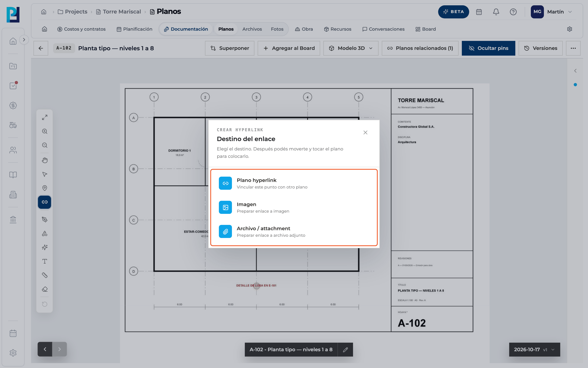Click the zoom in magnifier tool
The height and width of the screenshot is (368, 588).
pos(45,131)
